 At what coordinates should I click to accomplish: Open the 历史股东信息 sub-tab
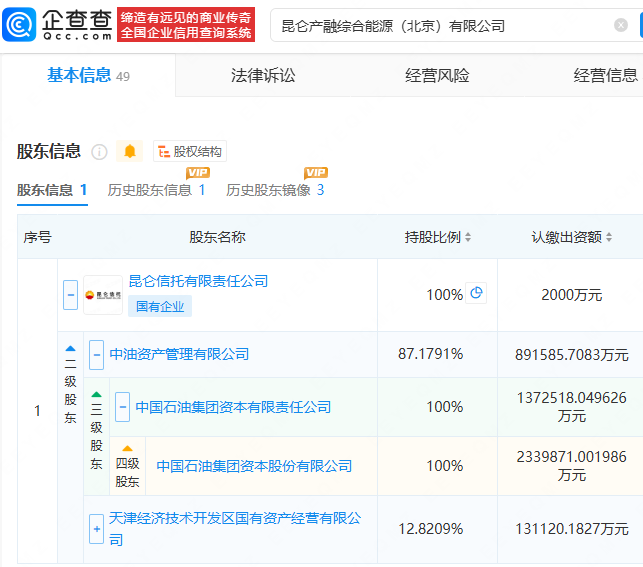coord(156,190)
